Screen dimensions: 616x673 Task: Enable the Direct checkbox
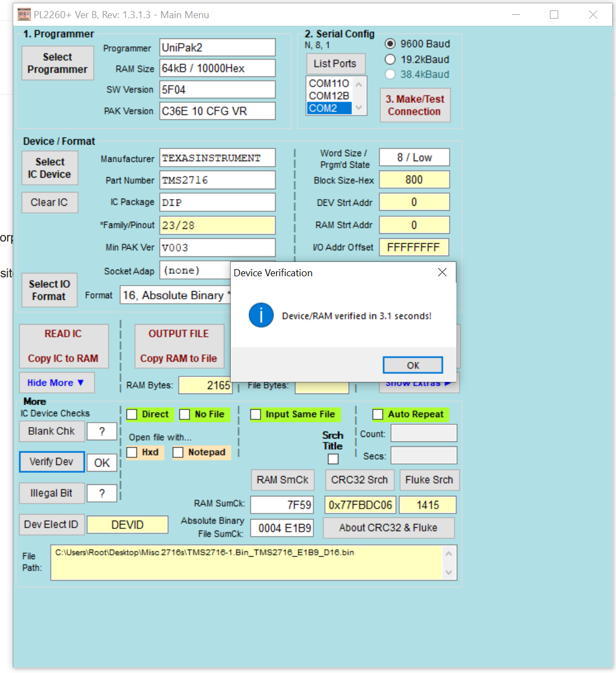point(132,414)
